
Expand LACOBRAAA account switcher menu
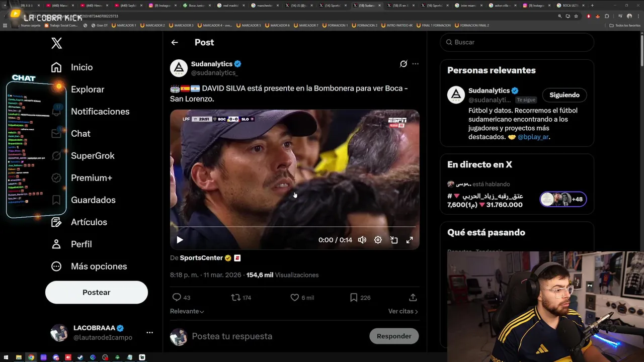[x=149, y=332]
